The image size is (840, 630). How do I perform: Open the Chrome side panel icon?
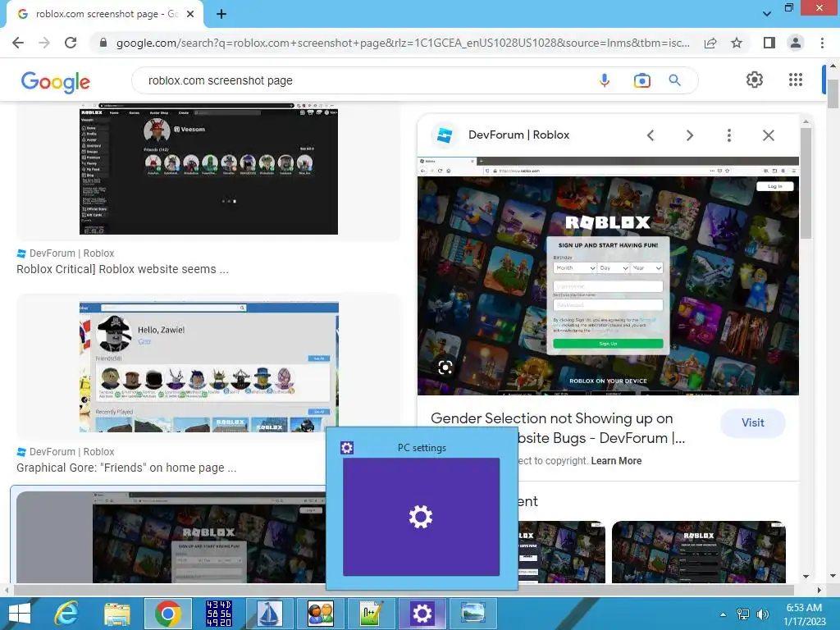[x=769, y=43]
